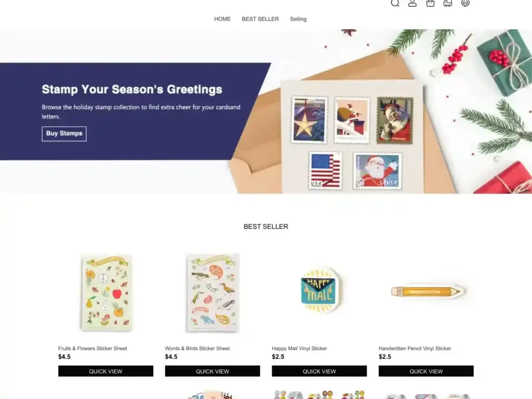The width and height of the screenshot is (532, 399).
Task: Go to the HOME menu item
Action: [x=222, y=19]
